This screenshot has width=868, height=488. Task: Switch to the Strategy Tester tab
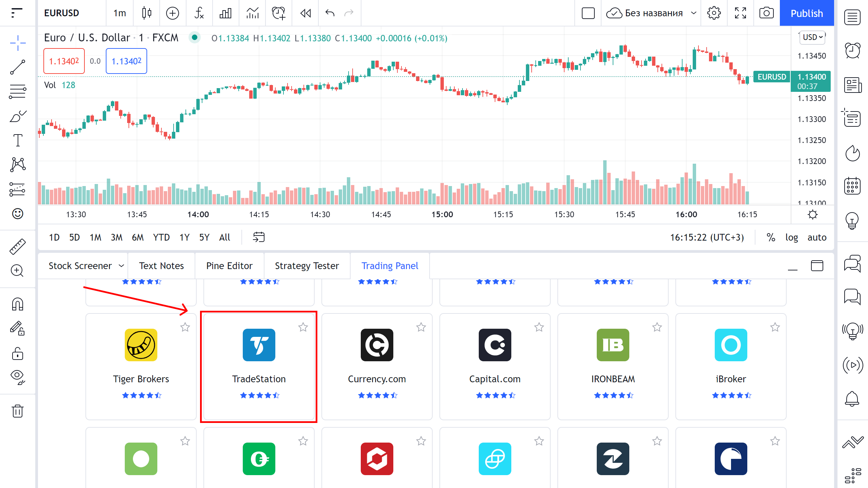click(307, 266)
